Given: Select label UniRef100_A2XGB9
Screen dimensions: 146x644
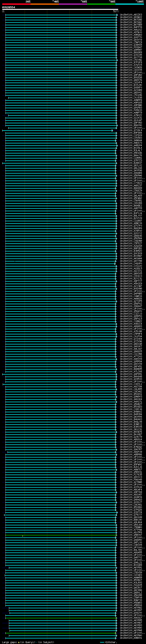Looking at the screenshot, I should pyautogui.click(x=131, y=90).
